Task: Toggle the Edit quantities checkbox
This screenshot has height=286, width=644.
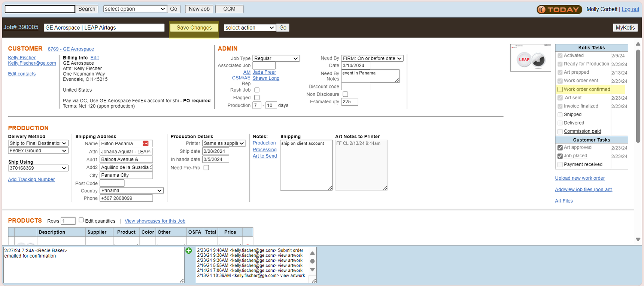Action: click(x=81, y=220)
